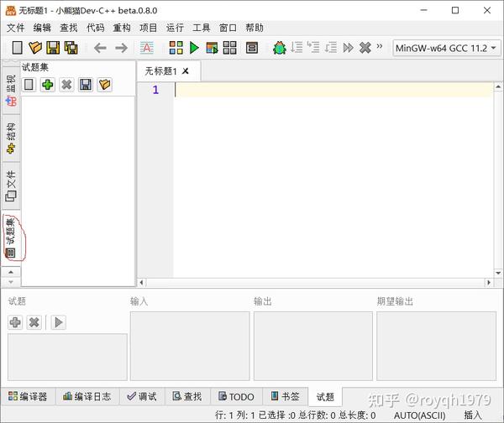This screenshot has width=504, height=423.
Task: Click the compile and run icon
Action: tap(212, 48)
